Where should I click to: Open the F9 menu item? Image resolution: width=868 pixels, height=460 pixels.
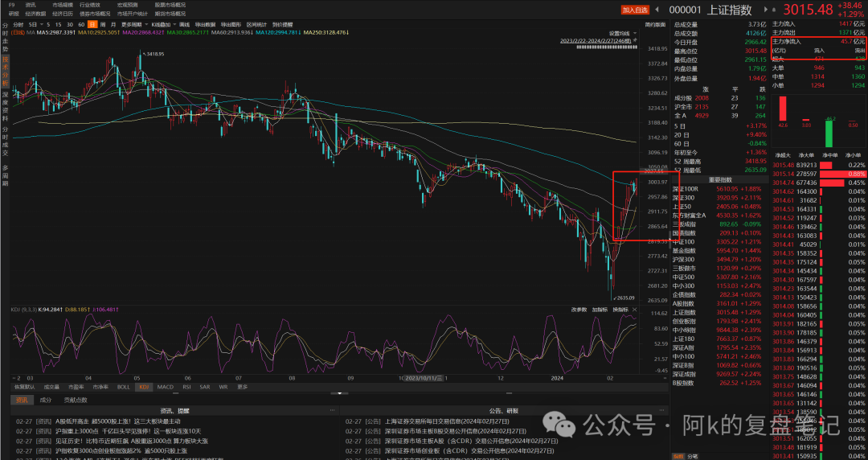pos(11,5)
